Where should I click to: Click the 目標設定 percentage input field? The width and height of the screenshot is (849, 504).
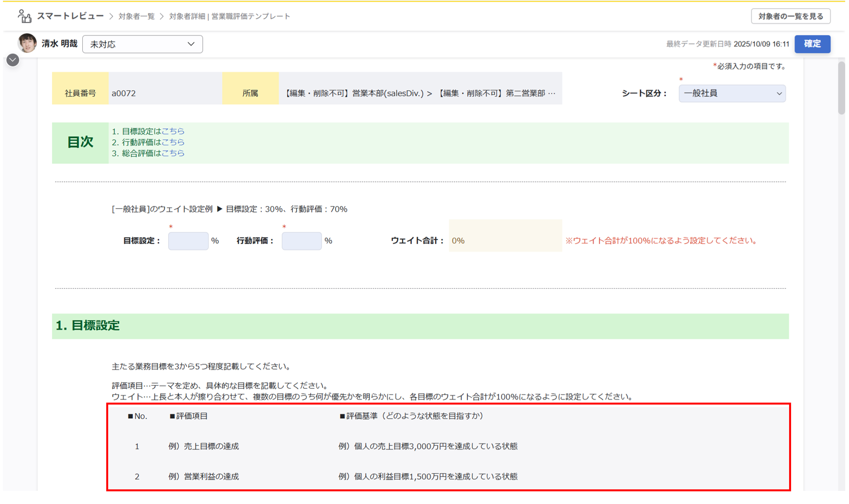coord(188,241)
